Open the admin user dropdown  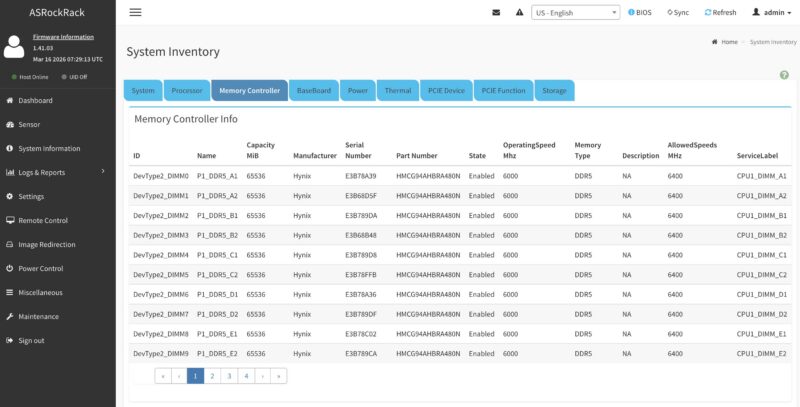click(771, 12)
